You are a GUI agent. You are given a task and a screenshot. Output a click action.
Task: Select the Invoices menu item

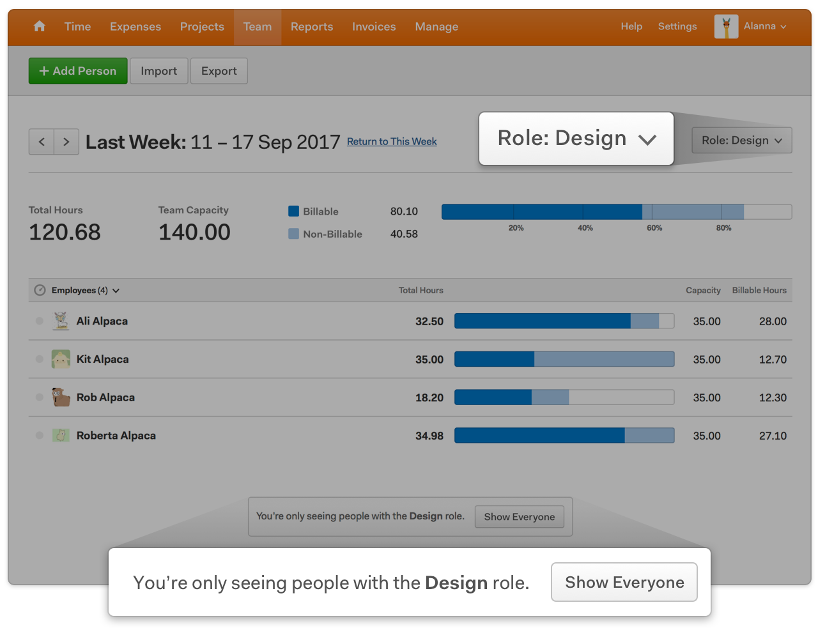tap(374, 26)
